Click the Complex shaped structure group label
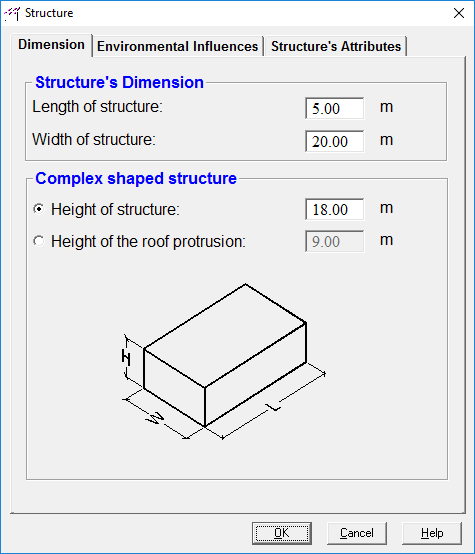Screen dimensions: 475x554 (x=136, y=178)
